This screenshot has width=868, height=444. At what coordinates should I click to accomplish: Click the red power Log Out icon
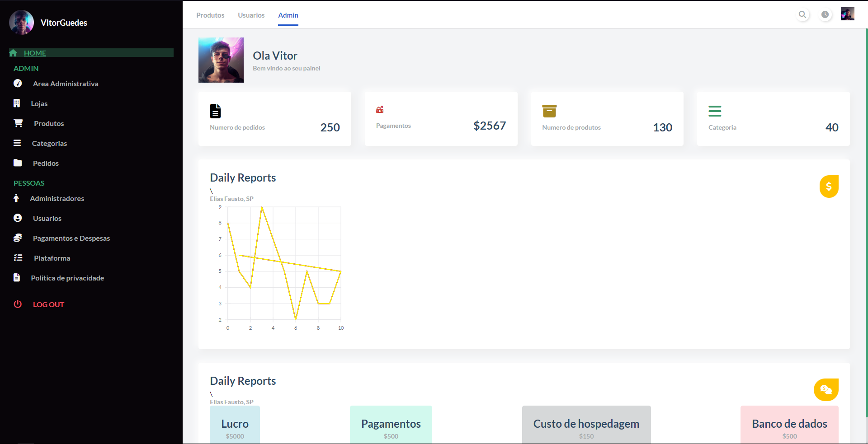click(18, 304)
